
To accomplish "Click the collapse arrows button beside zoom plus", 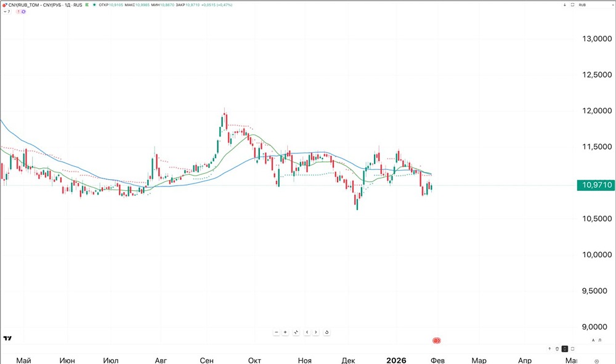I will point(296,332).
